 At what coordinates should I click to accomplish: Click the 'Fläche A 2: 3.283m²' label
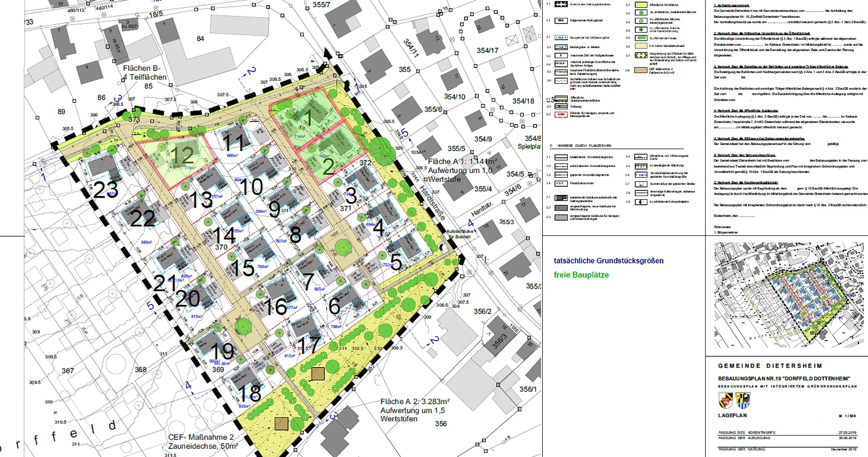(x=415, y=401)
